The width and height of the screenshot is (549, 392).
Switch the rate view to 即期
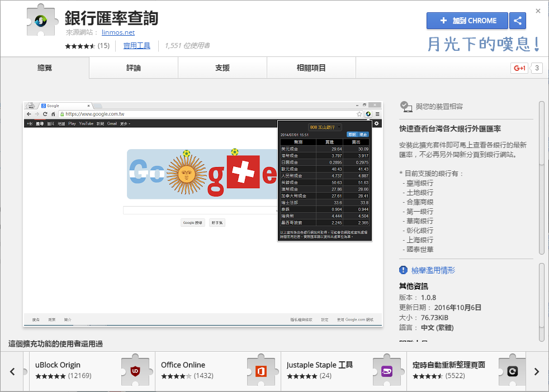[x=352, y=135]
